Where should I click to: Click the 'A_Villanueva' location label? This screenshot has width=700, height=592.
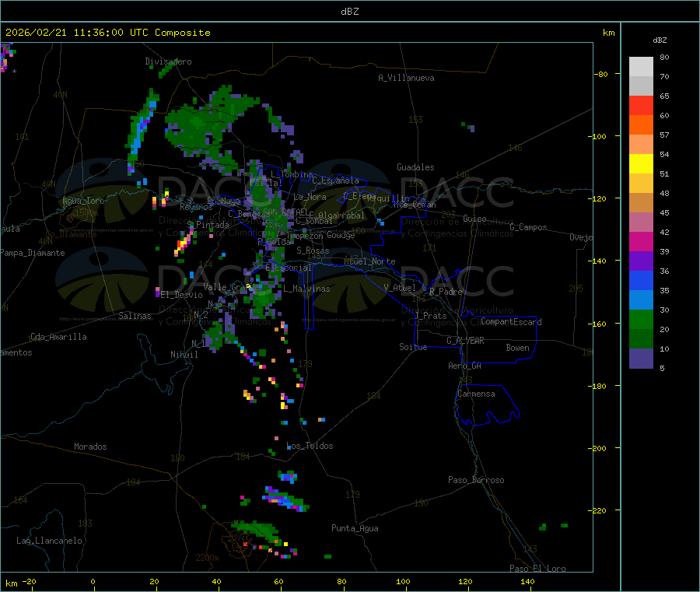[x=406, y=78]
